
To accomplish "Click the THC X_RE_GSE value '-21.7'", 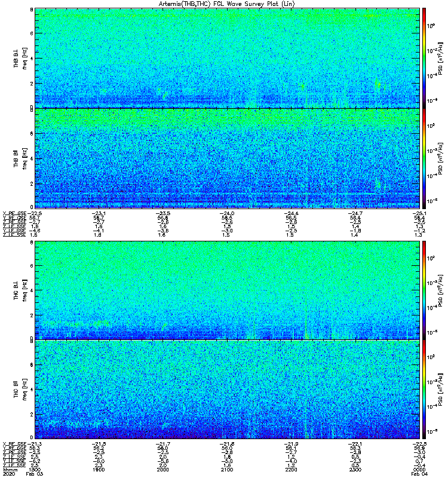I will pos(162,444).
